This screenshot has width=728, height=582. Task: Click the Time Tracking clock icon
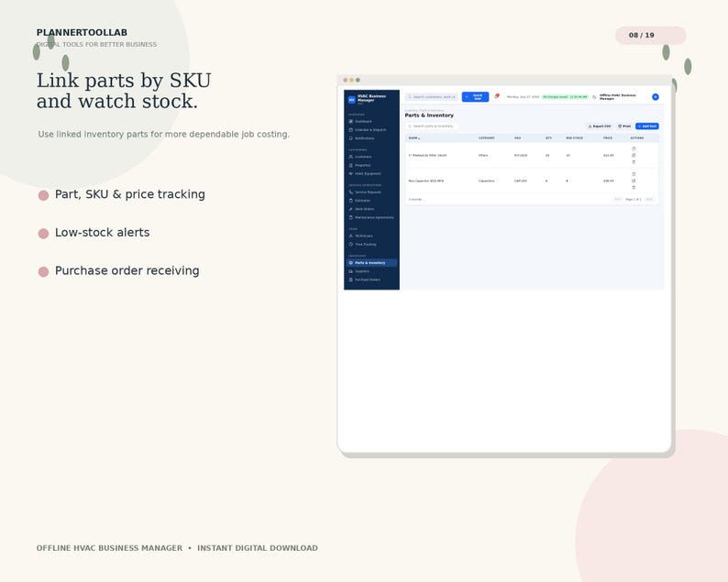tap(351, 244)
